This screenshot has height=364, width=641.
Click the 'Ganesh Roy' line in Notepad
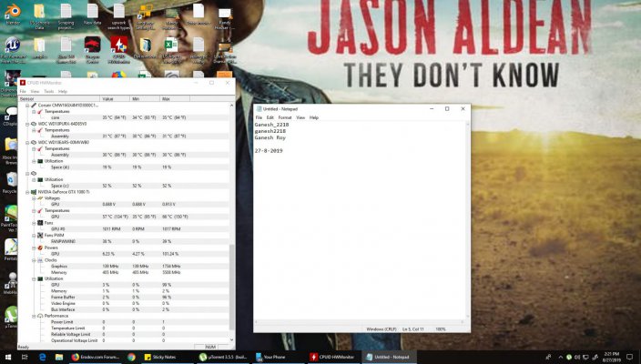pos(270,137)
